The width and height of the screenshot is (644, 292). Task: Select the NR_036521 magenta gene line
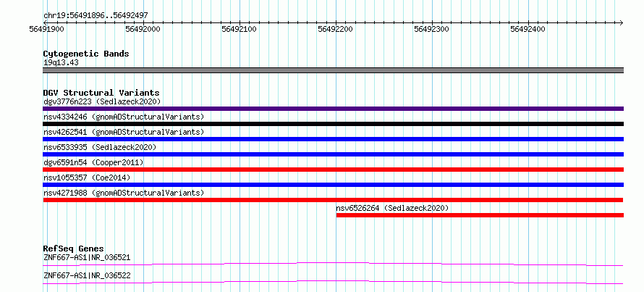point(333,264)
